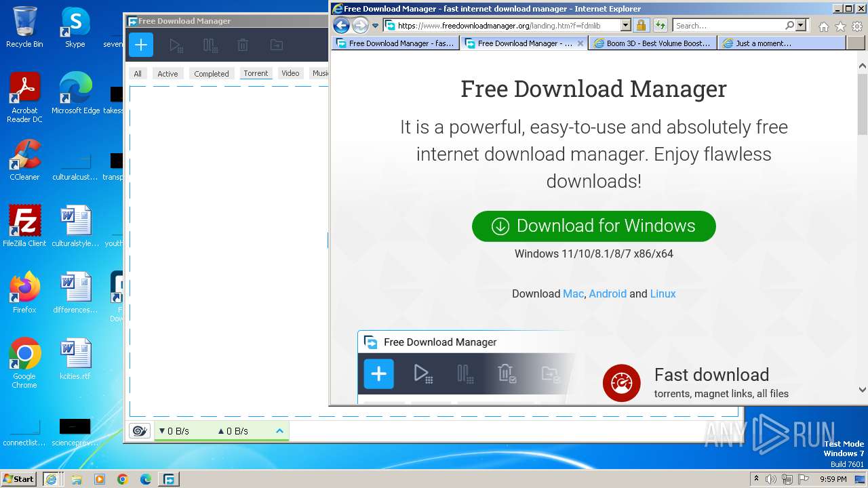Image resolution: width=868 pixels, height=488 pixels.
Task: Click the security lock icon in IE
Action: [x=641, y=26]
